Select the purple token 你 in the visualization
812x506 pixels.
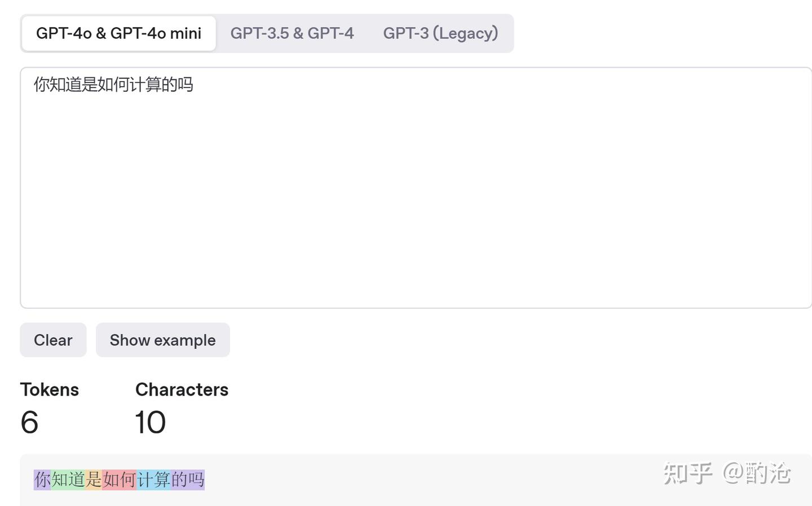42,480
